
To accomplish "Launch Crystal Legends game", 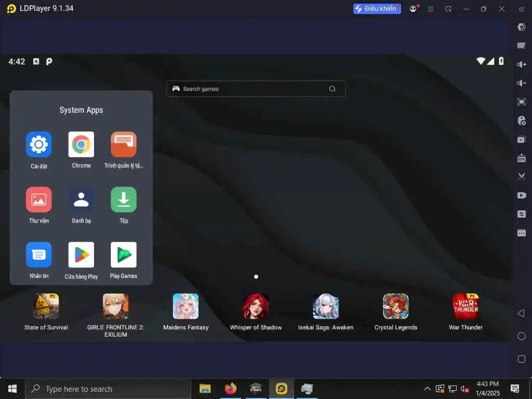I will click(x=395, y=307).
